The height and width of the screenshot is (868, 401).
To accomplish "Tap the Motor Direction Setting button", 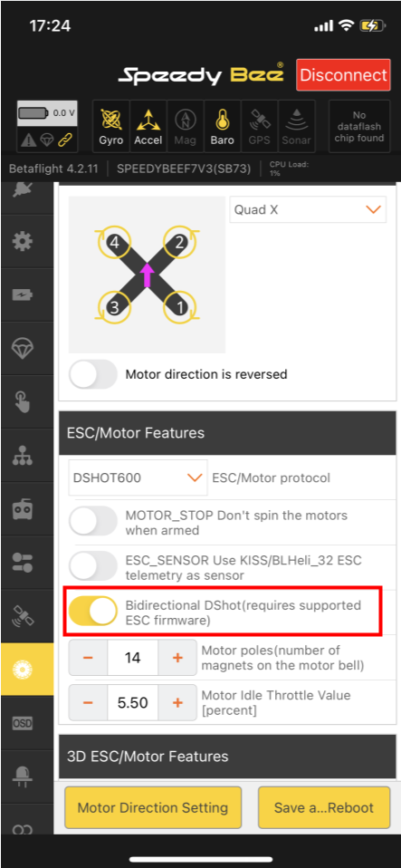I will tap(153, 807).
